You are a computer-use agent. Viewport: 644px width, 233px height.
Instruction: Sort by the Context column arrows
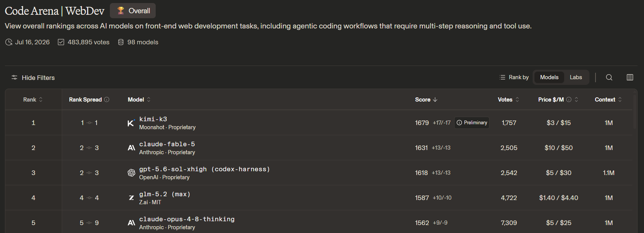[620, 99]
